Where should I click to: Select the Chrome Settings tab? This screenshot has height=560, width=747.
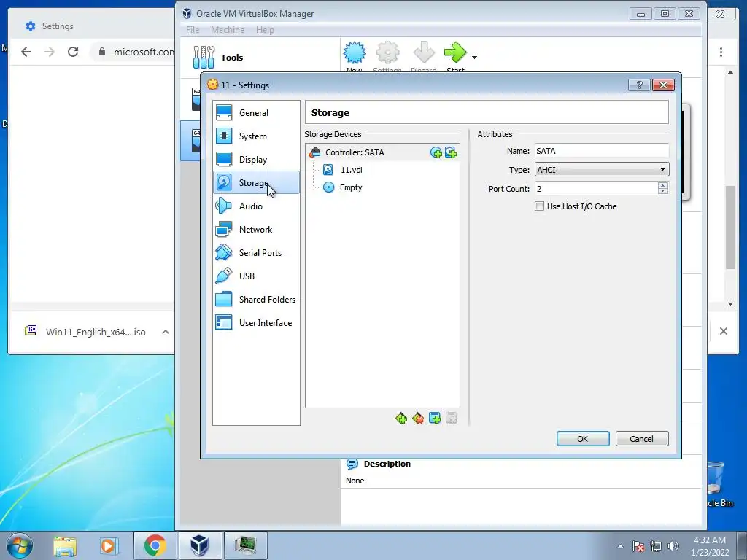coord(58,26)
